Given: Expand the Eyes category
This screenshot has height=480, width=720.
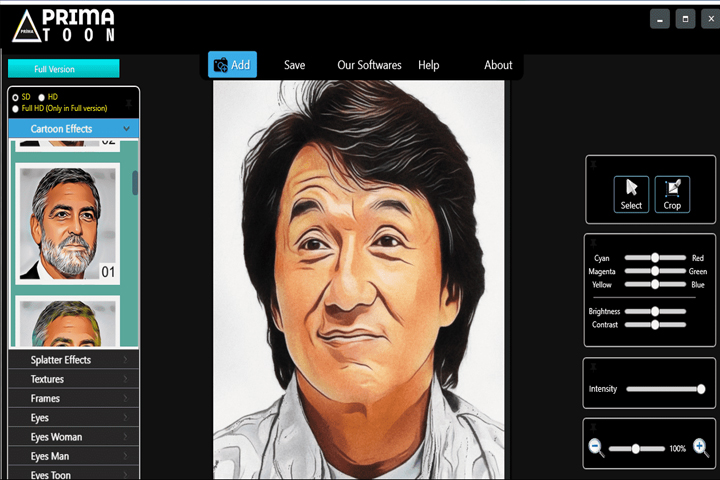Looking at the screenshot, I should tap(73, 418).
